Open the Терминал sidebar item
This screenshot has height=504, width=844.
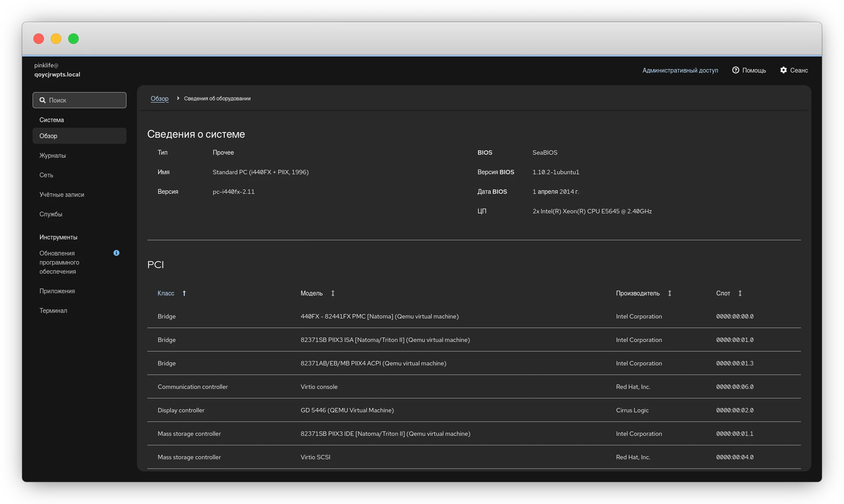click(53, 311)
